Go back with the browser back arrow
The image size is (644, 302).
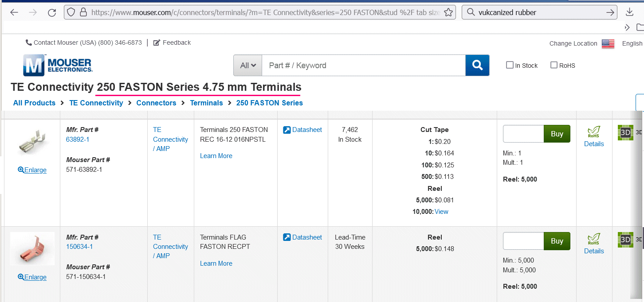[14, 12]
